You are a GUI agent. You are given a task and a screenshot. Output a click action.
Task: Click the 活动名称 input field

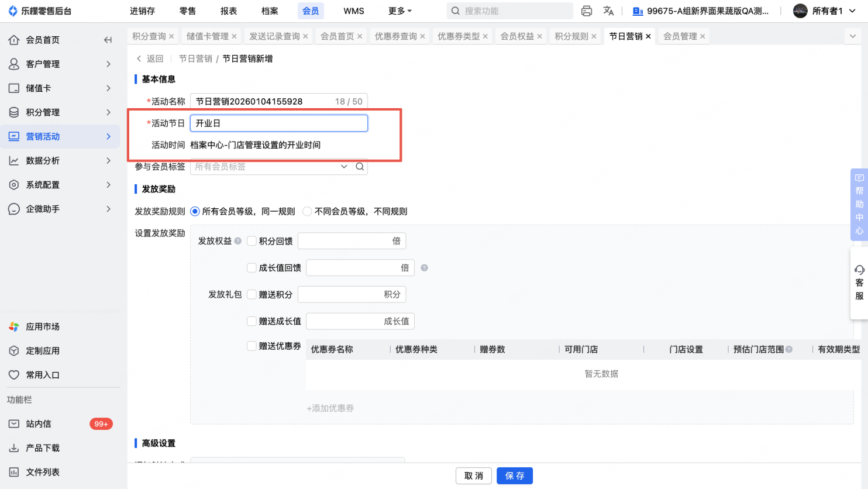coord(279,101)
